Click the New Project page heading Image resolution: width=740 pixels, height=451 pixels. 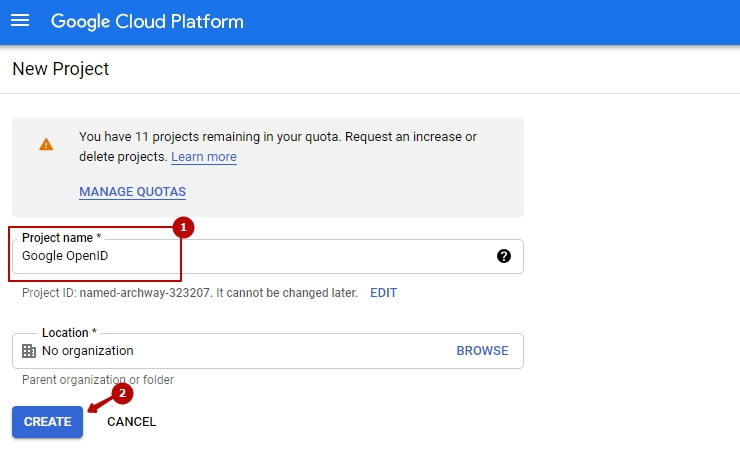pyautogui.click(x=61, y=69)
